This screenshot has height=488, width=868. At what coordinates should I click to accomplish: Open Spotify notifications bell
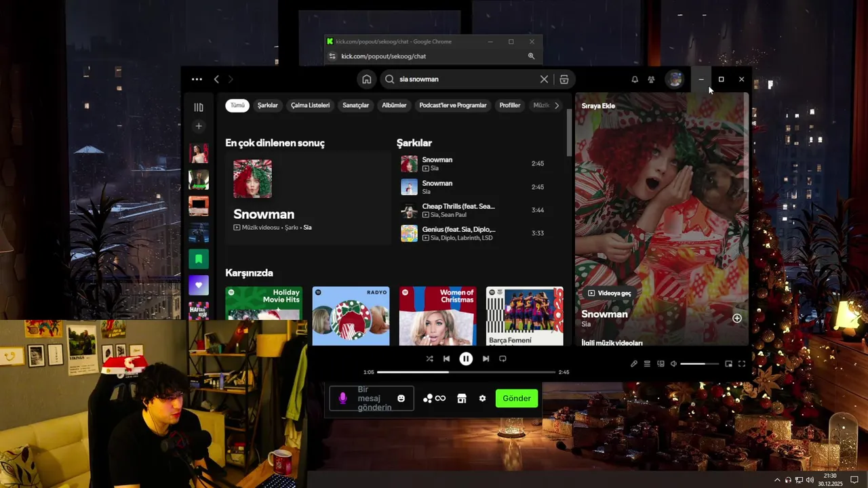pos(635,79)
